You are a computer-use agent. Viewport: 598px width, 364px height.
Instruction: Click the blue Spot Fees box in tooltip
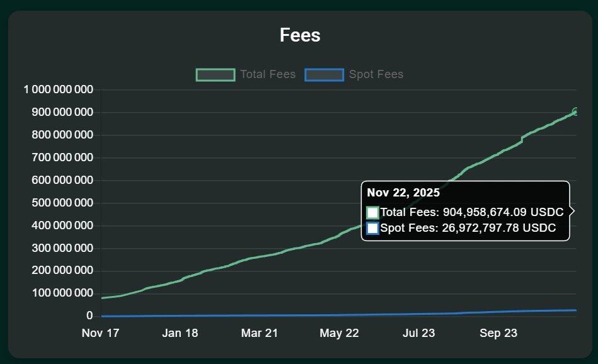(372, 228)
